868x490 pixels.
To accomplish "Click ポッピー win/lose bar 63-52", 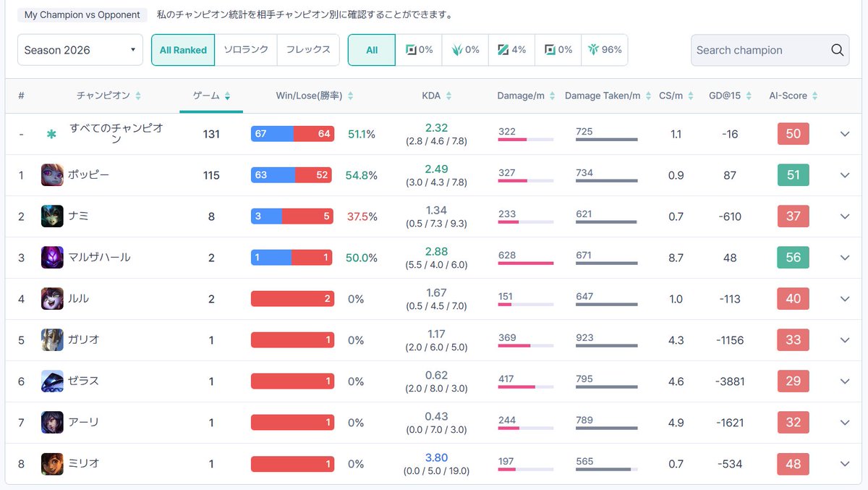I will (x=292, y=175).
